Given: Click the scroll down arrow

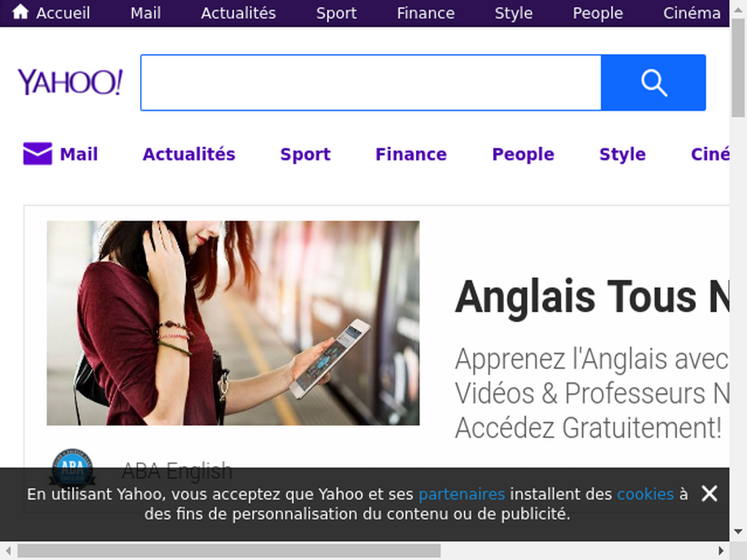Looking at the screenshot, I should pos(738,532).
